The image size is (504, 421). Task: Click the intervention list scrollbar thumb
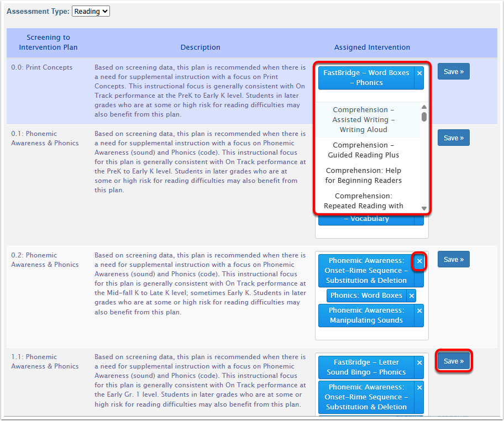point(424,117)
